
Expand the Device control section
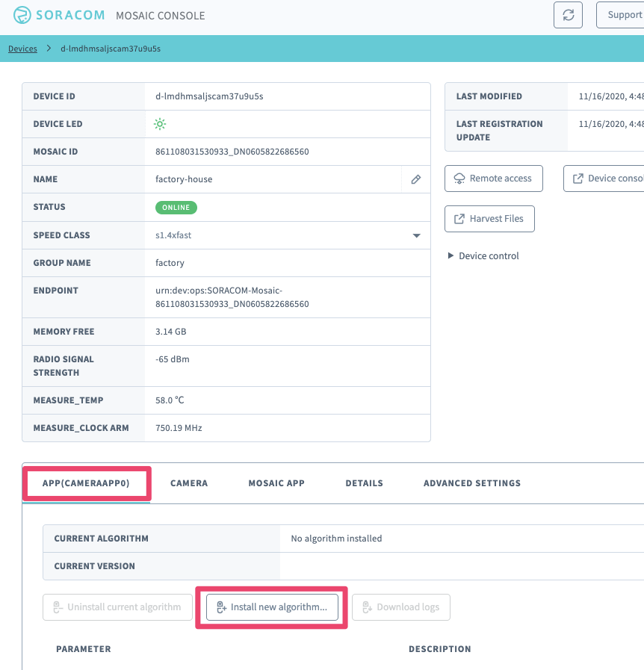(483, 256)
